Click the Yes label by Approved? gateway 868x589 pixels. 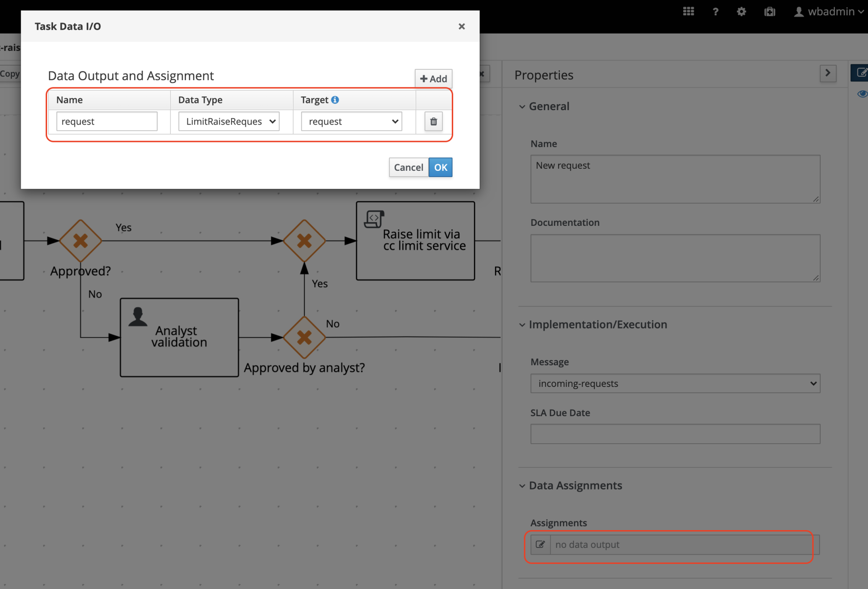pyautogui.click(x=123, y=228)
